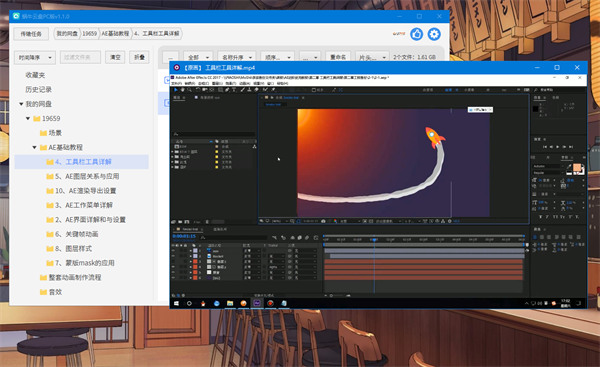
Task: Toggle eye visibility of the sun layer
Action: tap(173, 251)
